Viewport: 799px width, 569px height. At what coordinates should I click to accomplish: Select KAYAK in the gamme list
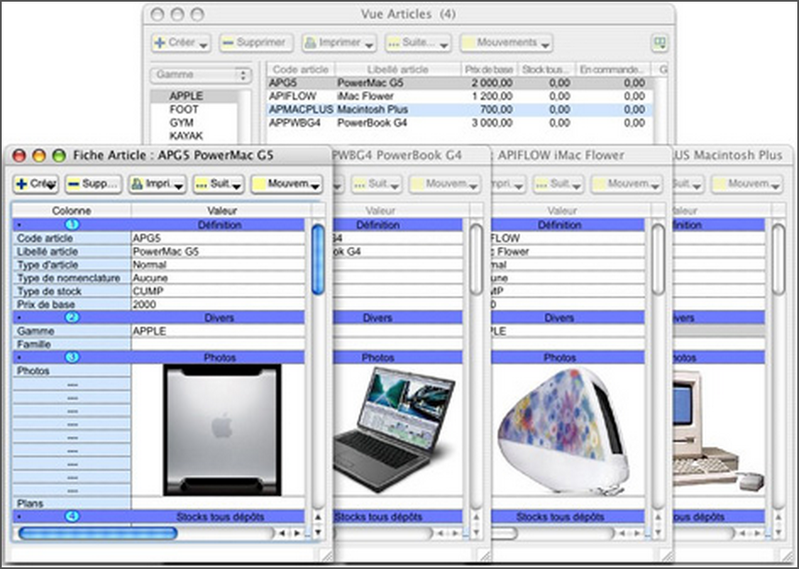coord(186,136)
